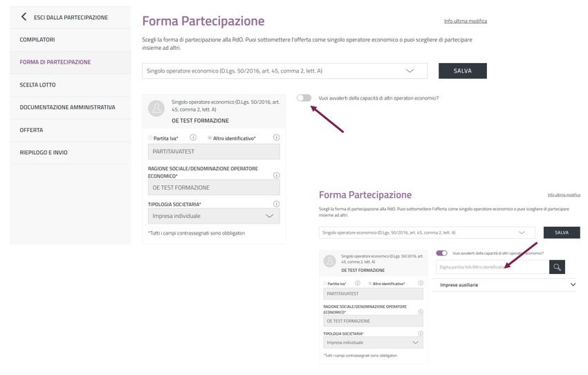Click the info icon for Ragione Sociale in the upper form
Viewport: 588px width, 375px height.
click(x=276, y=176)
